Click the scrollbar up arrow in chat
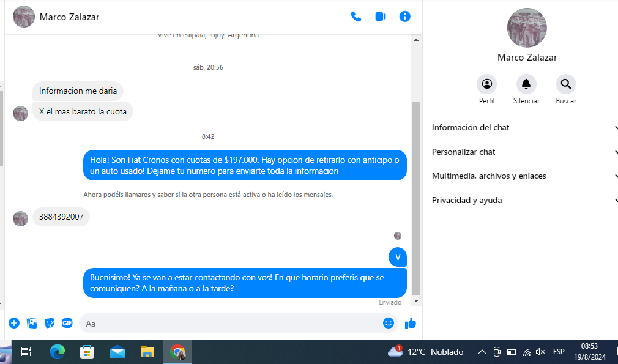618x364 pixels. [x=416, y=40]
